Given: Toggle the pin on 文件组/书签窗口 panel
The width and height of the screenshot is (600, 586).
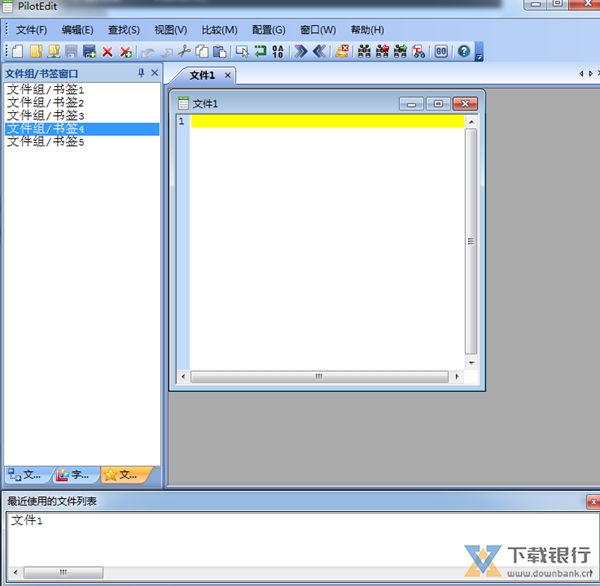Looking at the screenshot, I should [141, 73].
